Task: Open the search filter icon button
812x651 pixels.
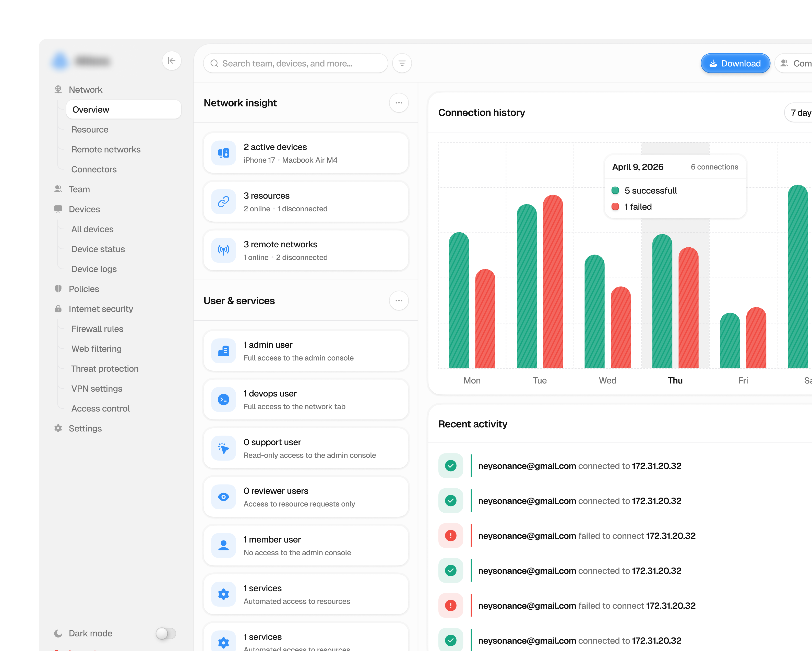Action: click(x=402, y=63)
